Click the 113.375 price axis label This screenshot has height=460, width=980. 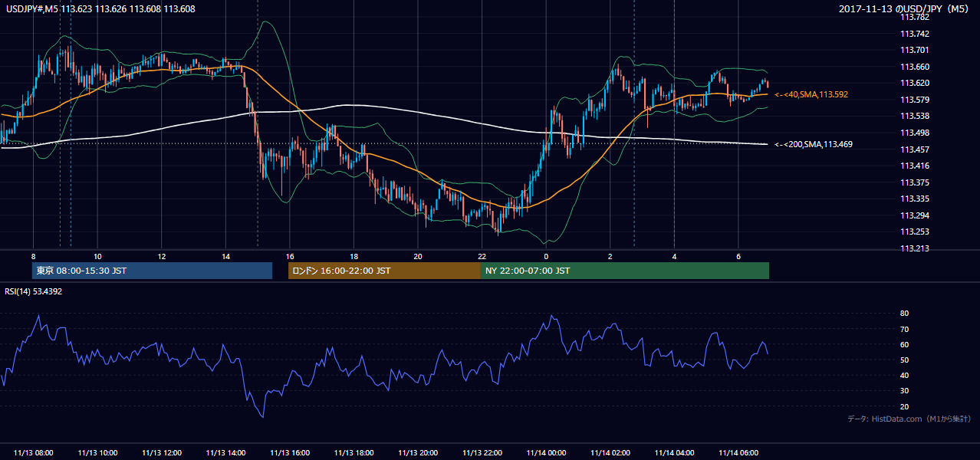914,182
